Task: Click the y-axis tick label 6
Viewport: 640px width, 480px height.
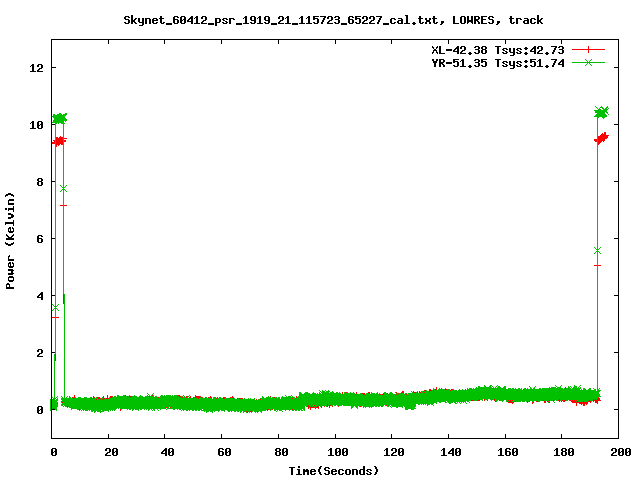Action: [x=40, y=239]
